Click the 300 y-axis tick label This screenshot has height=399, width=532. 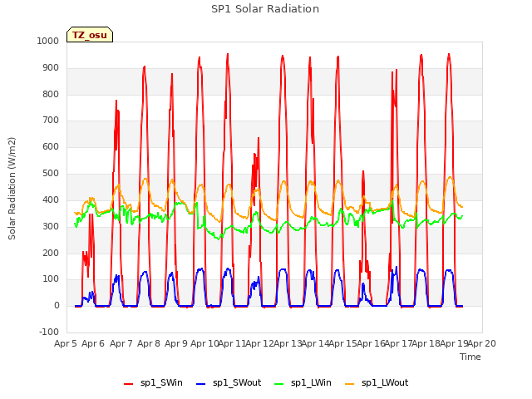[51, 226]
